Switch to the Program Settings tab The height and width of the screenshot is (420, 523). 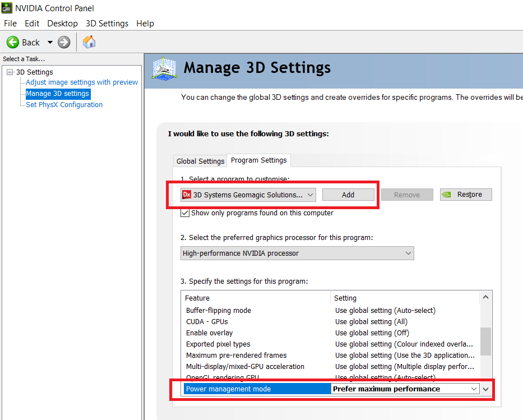[259, 160]
